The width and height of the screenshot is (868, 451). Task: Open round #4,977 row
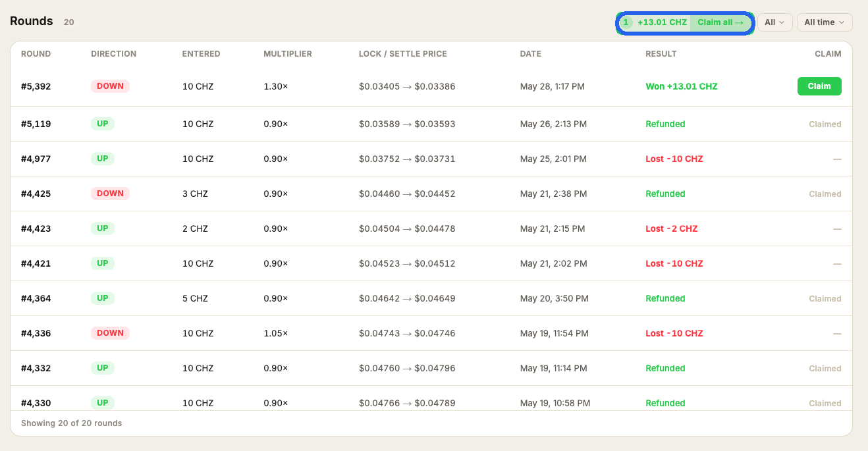pos(431,159)
